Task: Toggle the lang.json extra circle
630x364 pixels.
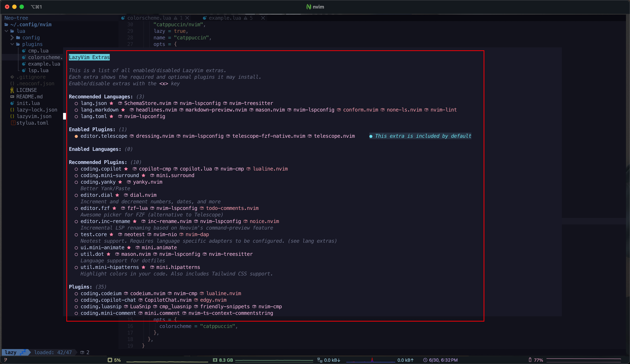Action: 76,103
